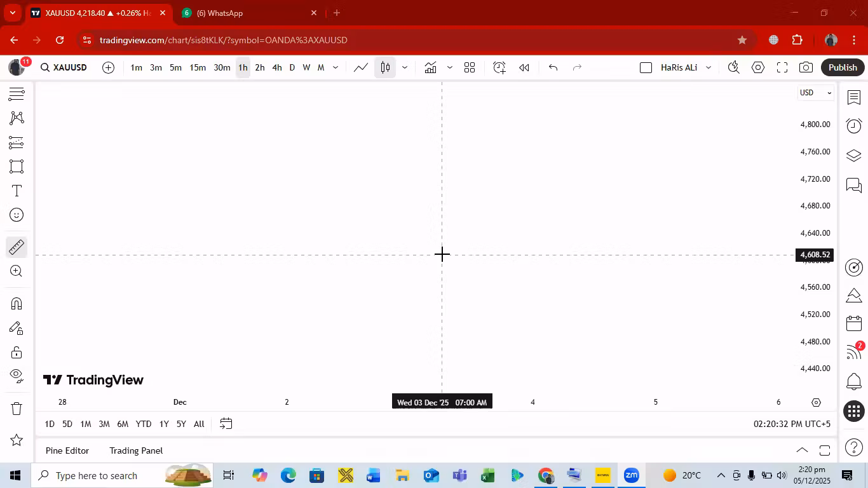Open the Indicators dialog
868x488 pixels.
point(431,67)
